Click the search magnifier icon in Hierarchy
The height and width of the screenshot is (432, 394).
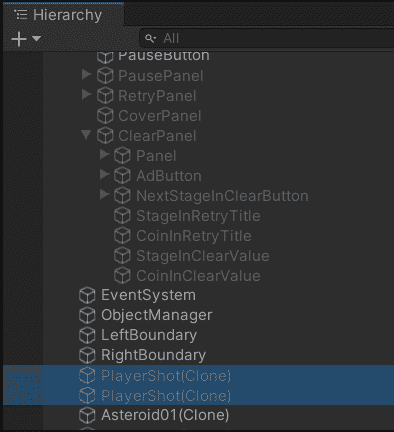(150, 39)
